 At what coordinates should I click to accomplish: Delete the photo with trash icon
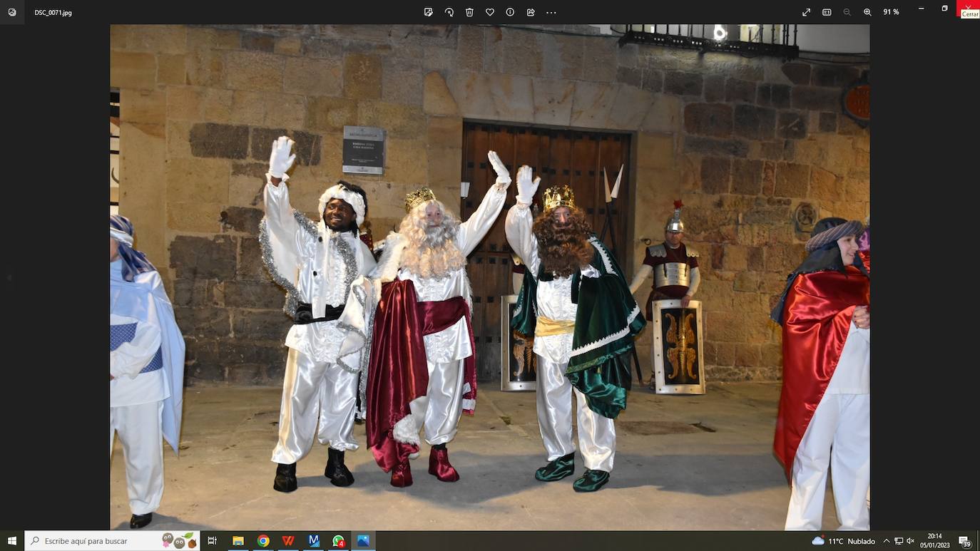coord(469,12)
